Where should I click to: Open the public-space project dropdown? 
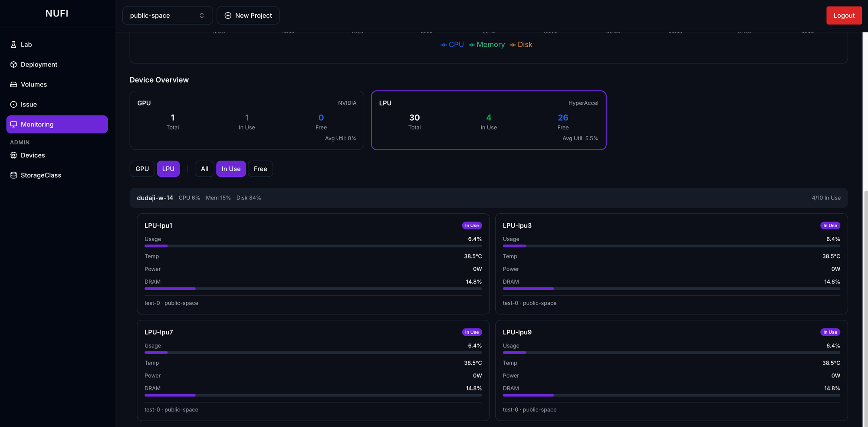click(x=167, y=16)
